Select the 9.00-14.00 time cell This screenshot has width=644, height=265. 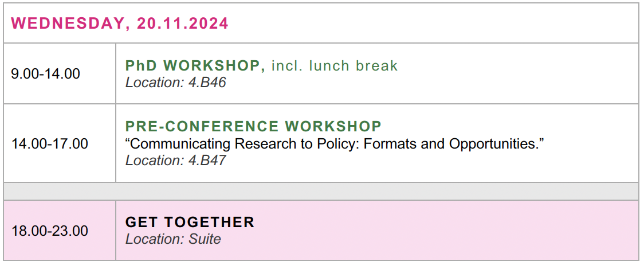click(x=46, y=74)
